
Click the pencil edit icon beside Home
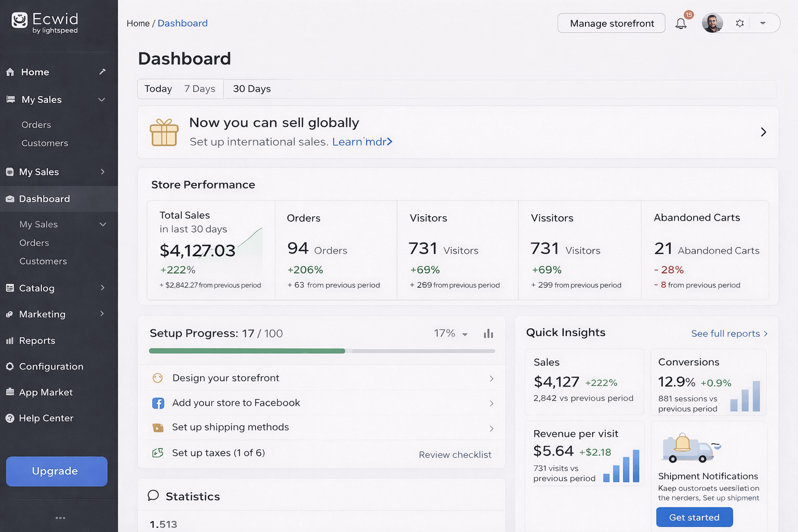tap(102, 72)
